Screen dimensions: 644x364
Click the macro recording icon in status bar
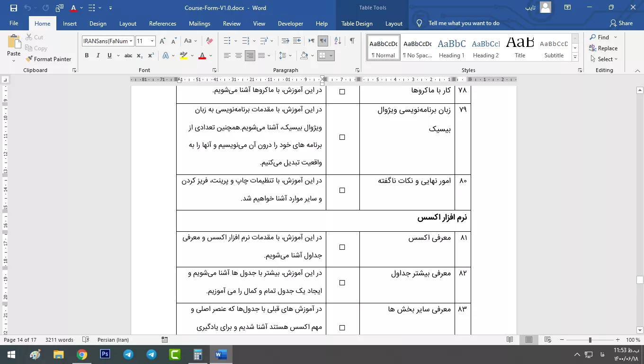(x=165, y=340)
